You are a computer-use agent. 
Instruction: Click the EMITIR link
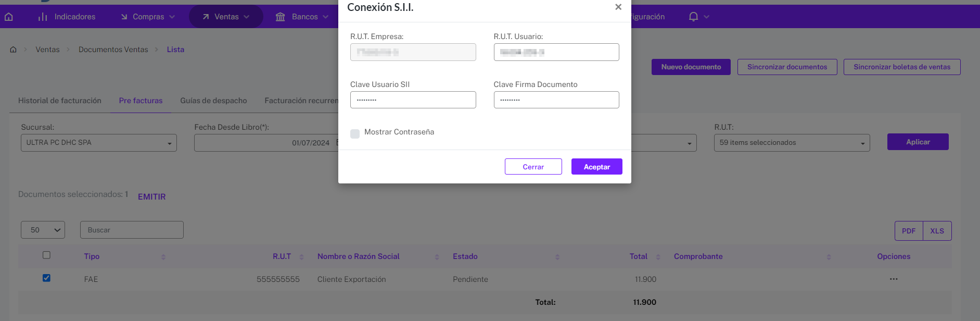click(x=151, y=196)
